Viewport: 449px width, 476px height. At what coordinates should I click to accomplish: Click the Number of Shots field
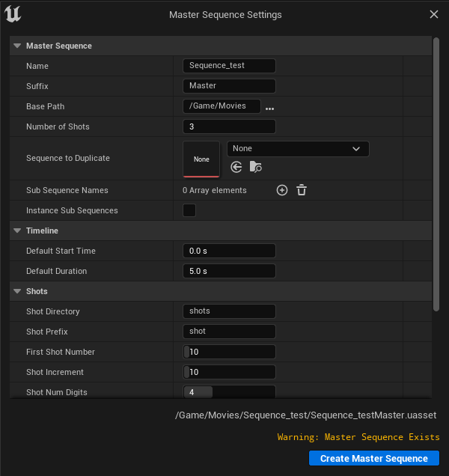[229, 126]
